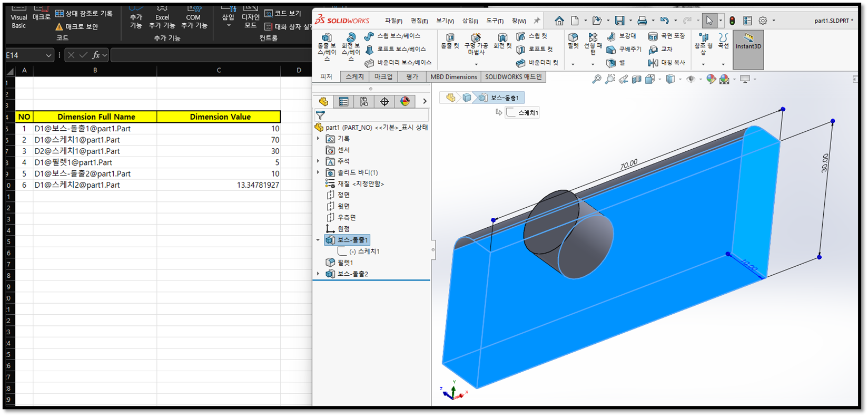The image size is (868, 416).
Task: Open the 편집(E) menu
Action: 419,21
